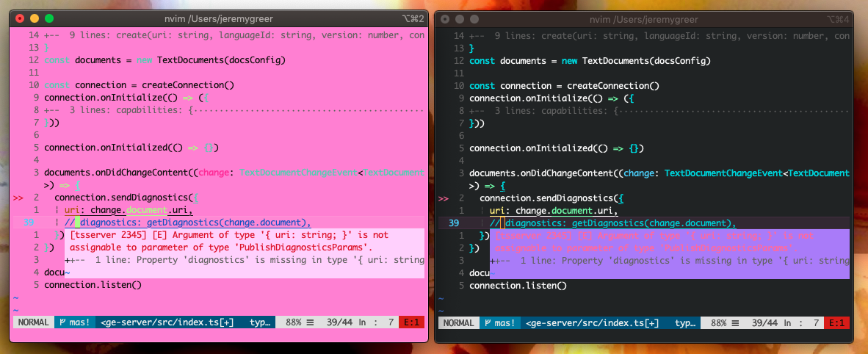Image resolution: width=868 pixels, height=354 pixels.
Task: Expand the 9-lines create fold in pink window
Action: tap(234, 35)
